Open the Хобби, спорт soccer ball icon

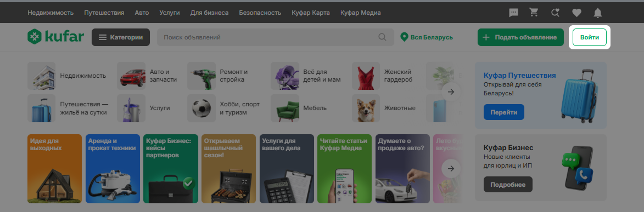coord(201,108)
